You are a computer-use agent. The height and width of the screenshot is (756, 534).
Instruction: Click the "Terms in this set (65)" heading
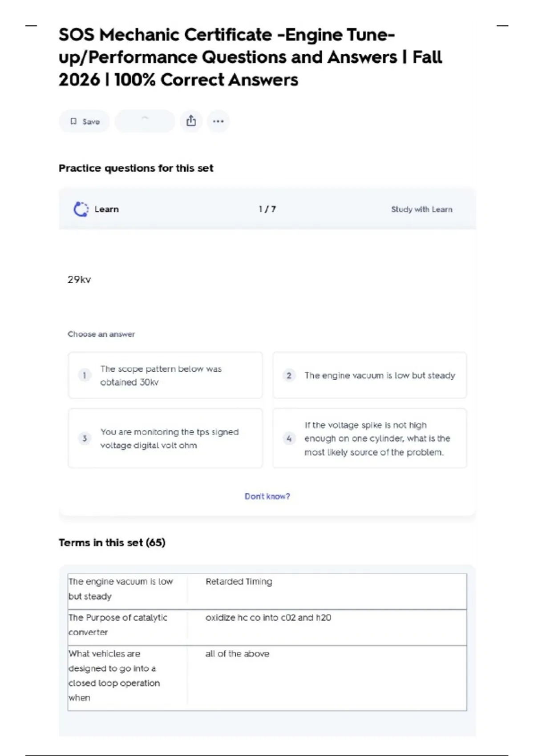pos(112,543)
